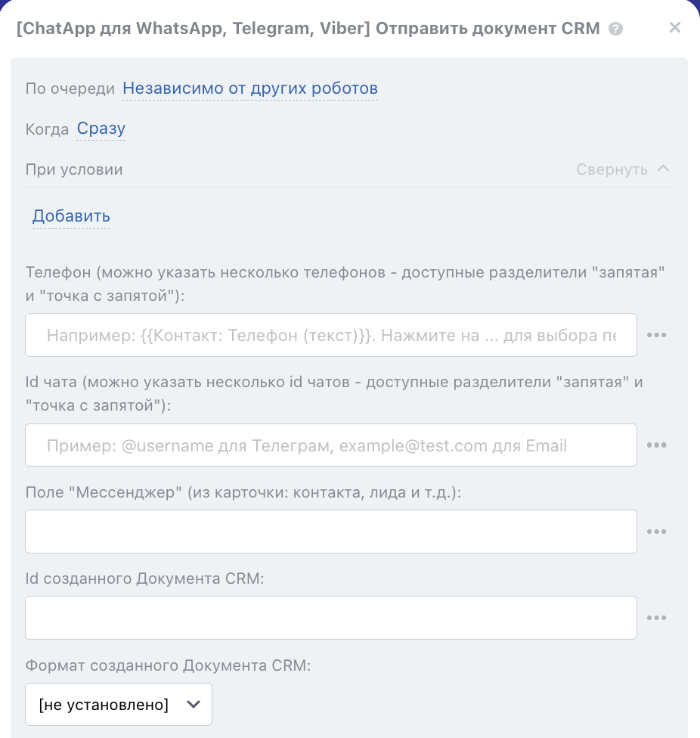Open the three-dots menu for Телефон field
This screenshot has height=738, width=700.
[x=656, y=335]
